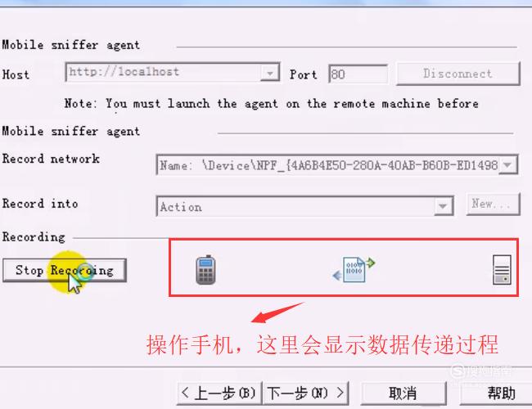This screenshot has width=532, height=409.
Task: Click the Port field showing 80
Action: click(358, 74)
